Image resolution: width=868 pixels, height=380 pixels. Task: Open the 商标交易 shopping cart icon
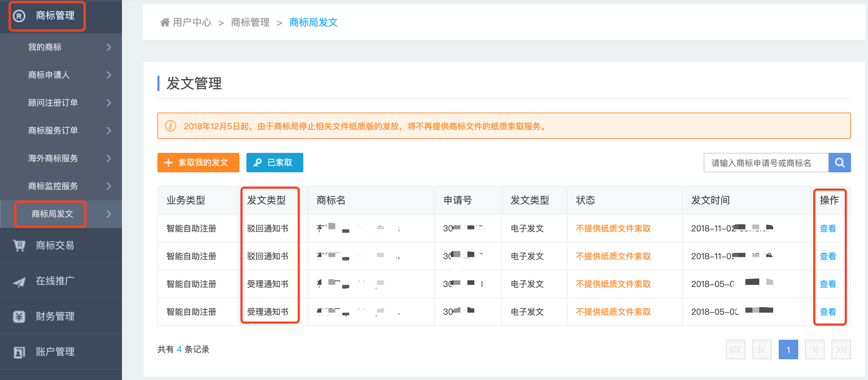[x=19, y=245]
